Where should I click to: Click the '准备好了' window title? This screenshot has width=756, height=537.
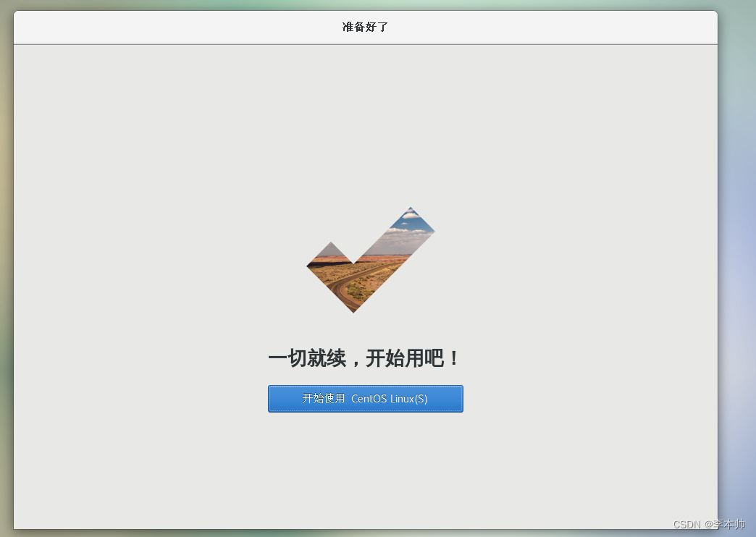[365, 27]
